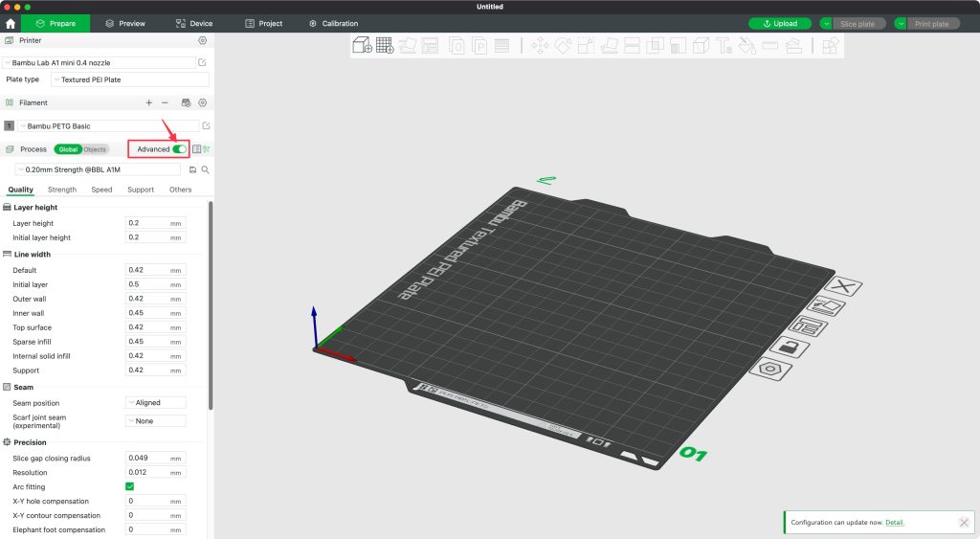This screenshot has width=980, height=539.
Task: Expand the Bambu PETG Basic filament dropdown
Action: click(108, 125)
